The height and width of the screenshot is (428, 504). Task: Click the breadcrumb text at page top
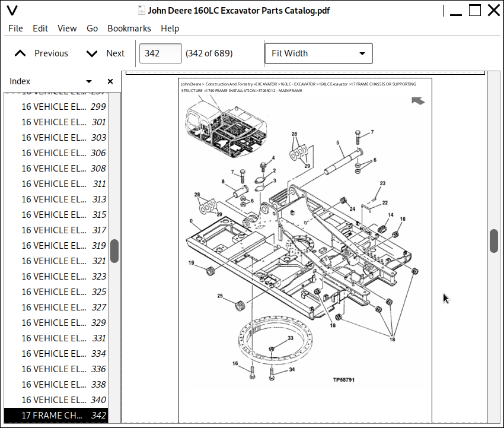tap(299, 87)
